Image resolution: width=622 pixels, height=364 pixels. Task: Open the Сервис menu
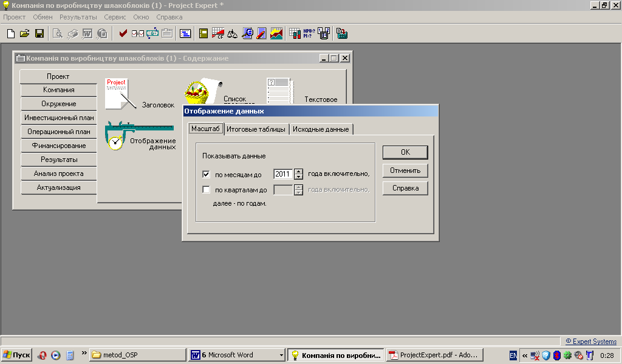click(x=115, y=17)
